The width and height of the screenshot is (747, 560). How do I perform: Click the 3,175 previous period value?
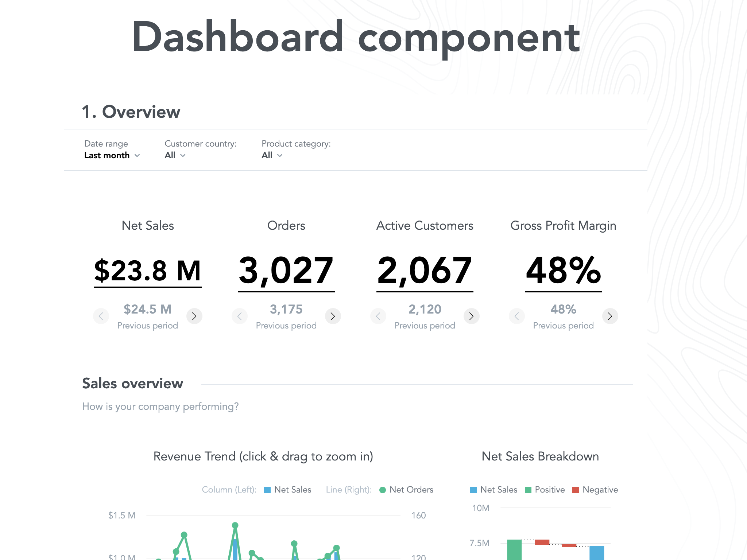[286, 310]
